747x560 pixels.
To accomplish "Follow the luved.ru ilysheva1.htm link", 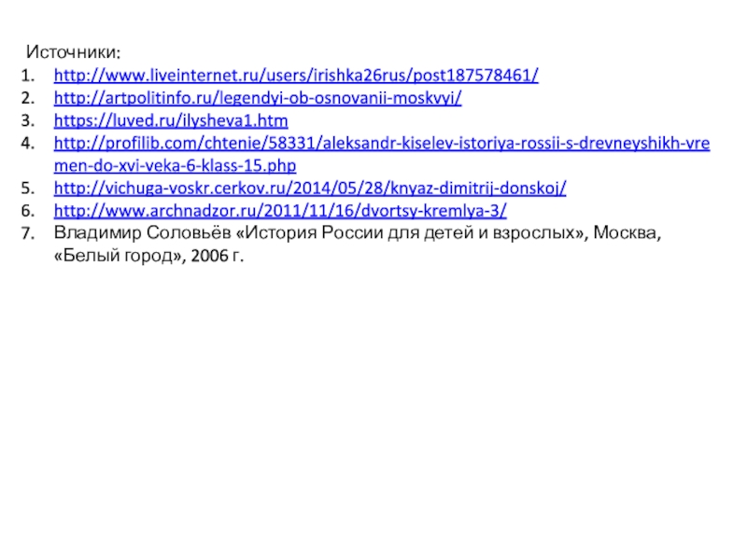I will tap(171, 120).
